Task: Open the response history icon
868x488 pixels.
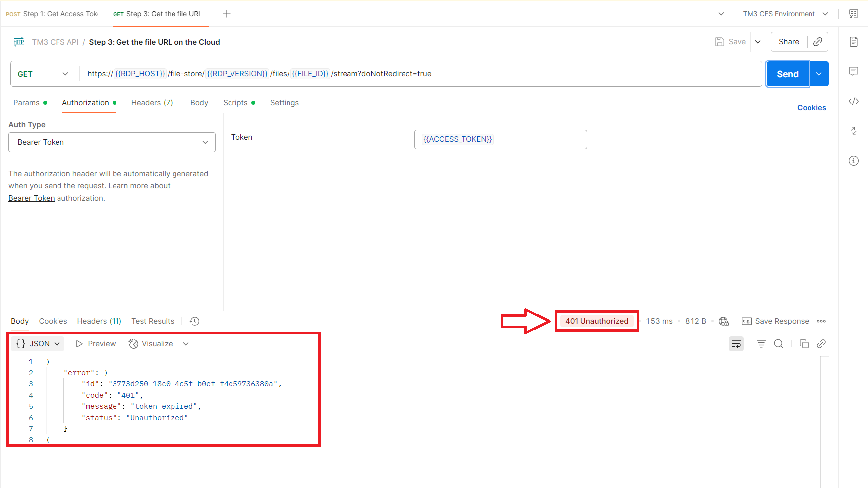Action: [x=194, y=321]
